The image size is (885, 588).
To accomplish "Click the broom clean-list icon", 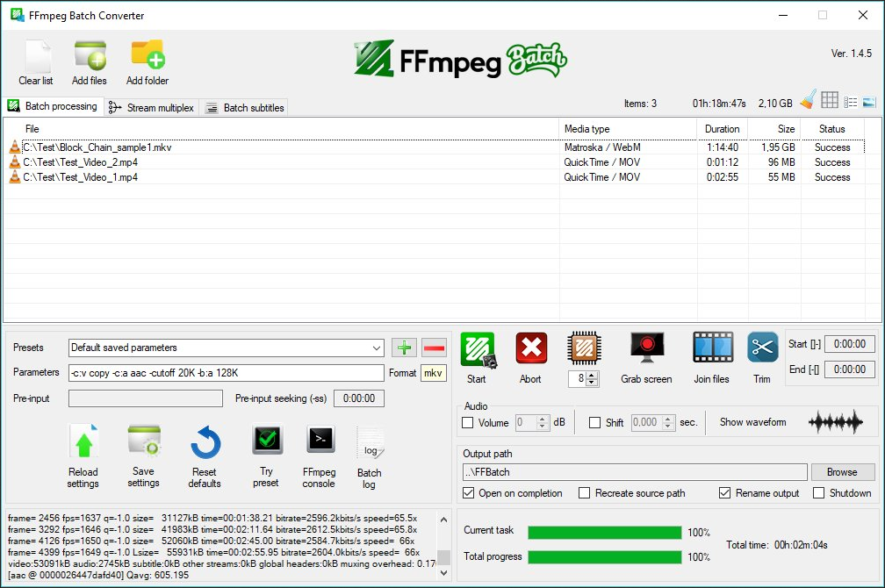I will click(x=809, y=100).
